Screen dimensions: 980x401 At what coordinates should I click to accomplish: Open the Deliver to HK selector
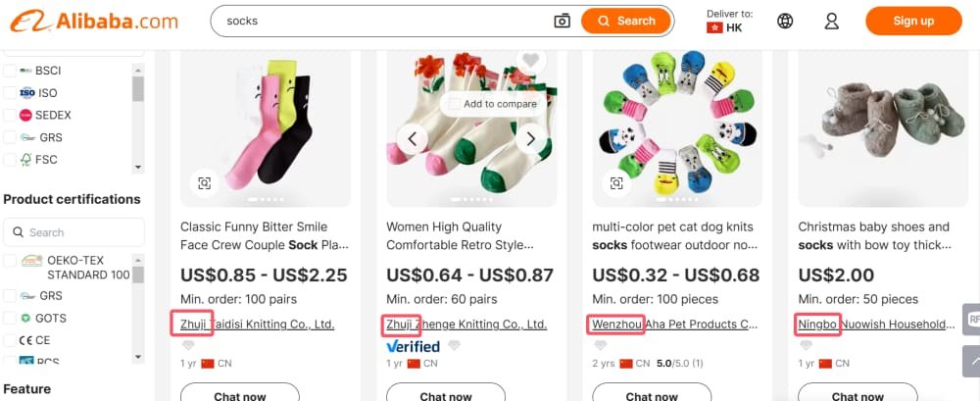click(x=729, y=21)
